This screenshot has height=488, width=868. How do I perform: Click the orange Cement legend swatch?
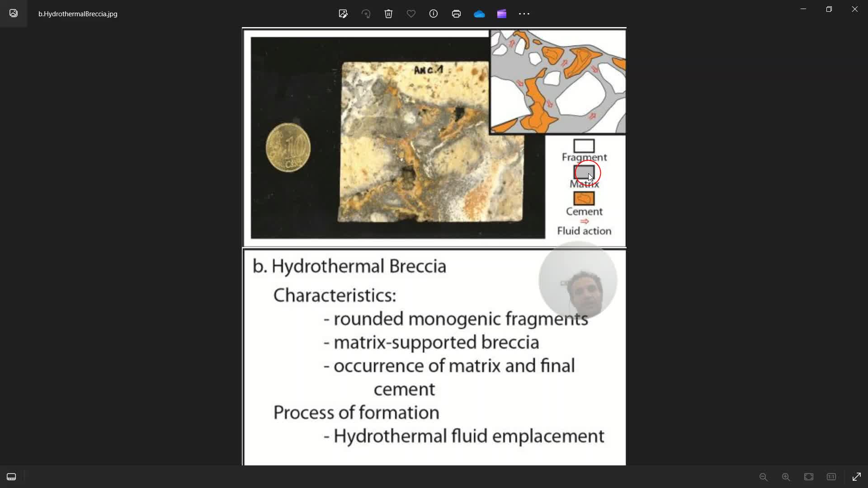coord(584,198)
